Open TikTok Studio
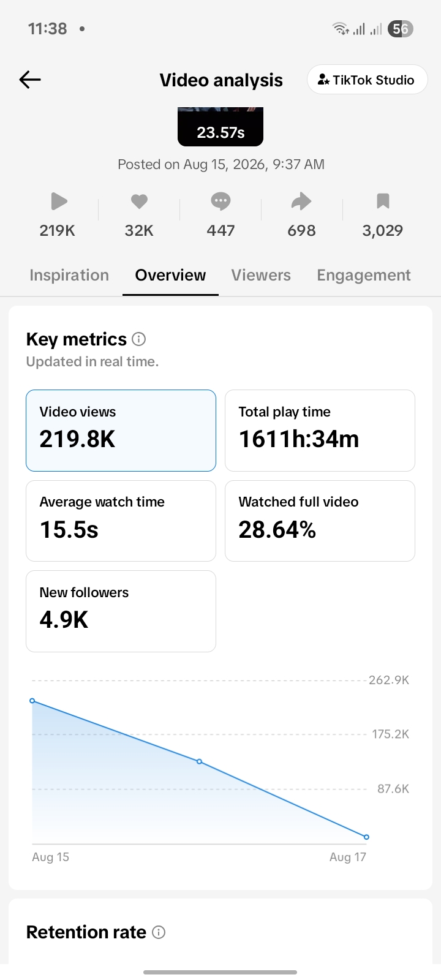Image resolution: width=441 pixels, height=980 pixels. [367, 80]
